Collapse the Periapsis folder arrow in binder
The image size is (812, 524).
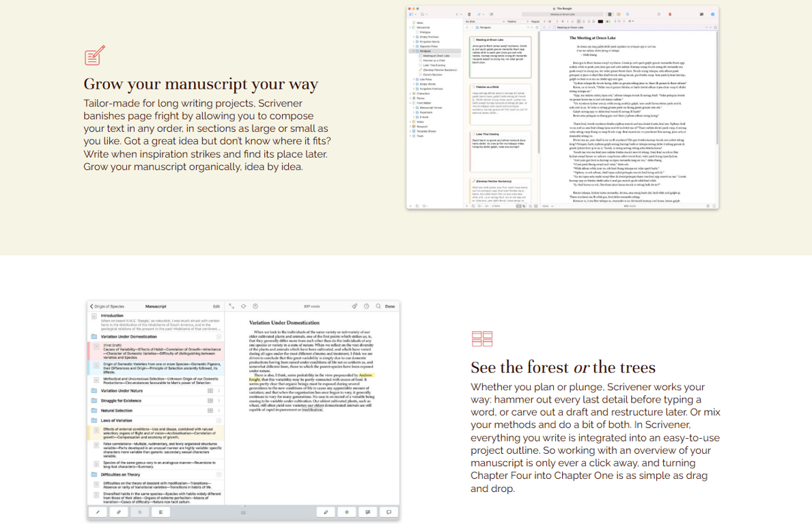pos(413,51)
